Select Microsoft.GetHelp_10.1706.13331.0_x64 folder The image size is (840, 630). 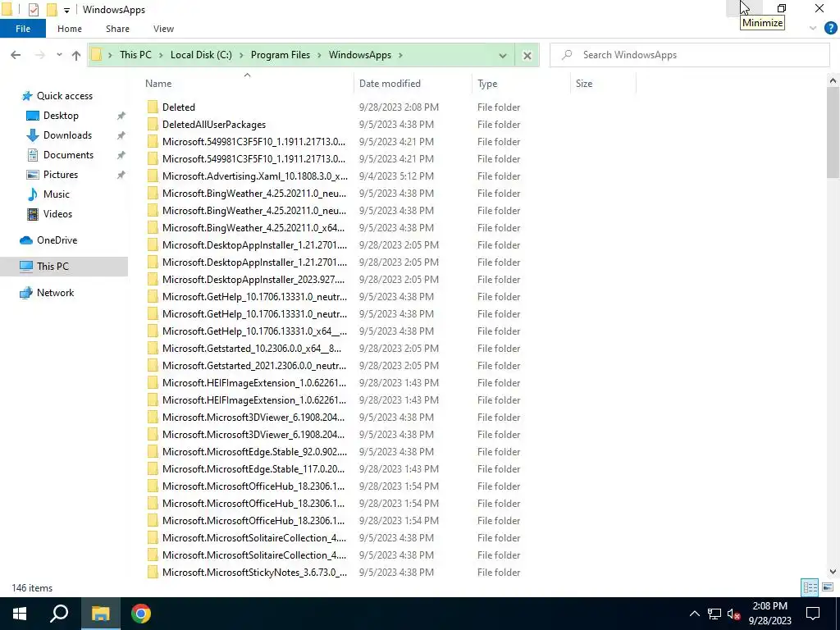tap(254, 331)
